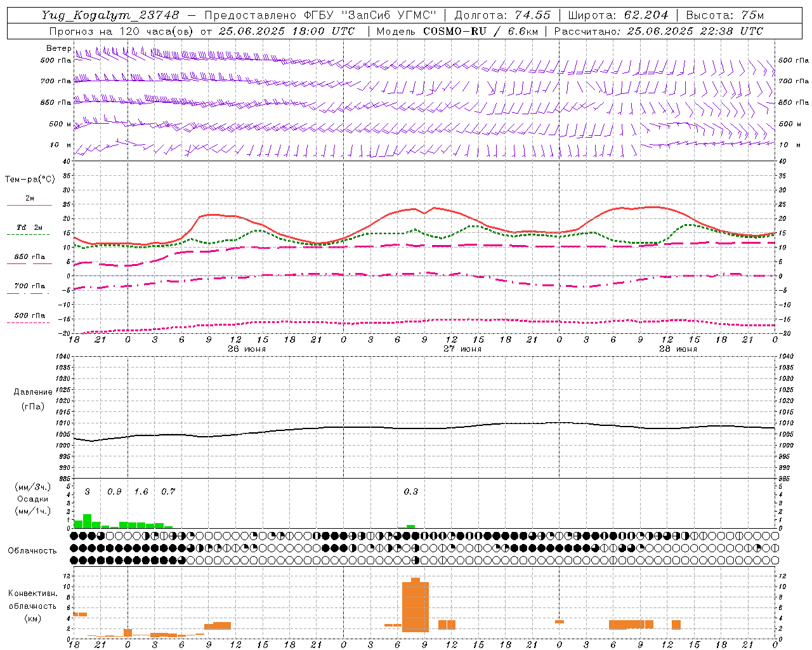Click the model label COSMO-RU / 6.6км
Screen dimensions: 812x650
tap(480, 31)
